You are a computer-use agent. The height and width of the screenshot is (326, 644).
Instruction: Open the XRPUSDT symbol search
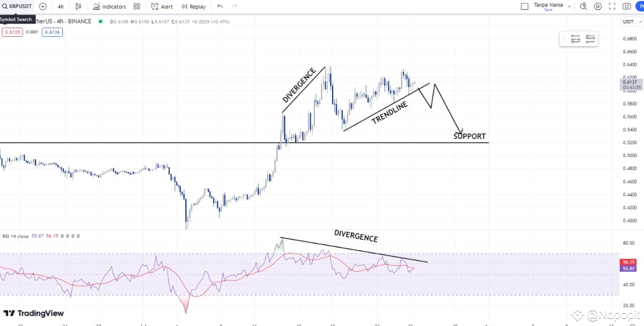18,7
